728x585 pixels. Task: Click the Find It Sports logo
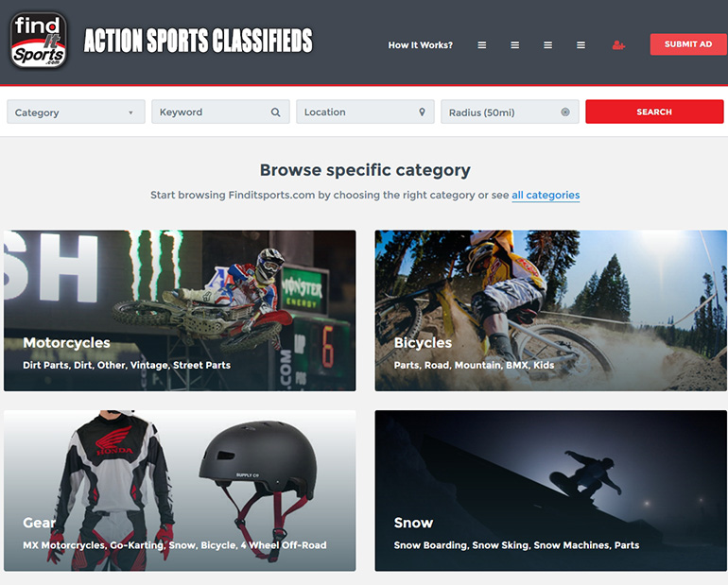[x=39, y=41]
